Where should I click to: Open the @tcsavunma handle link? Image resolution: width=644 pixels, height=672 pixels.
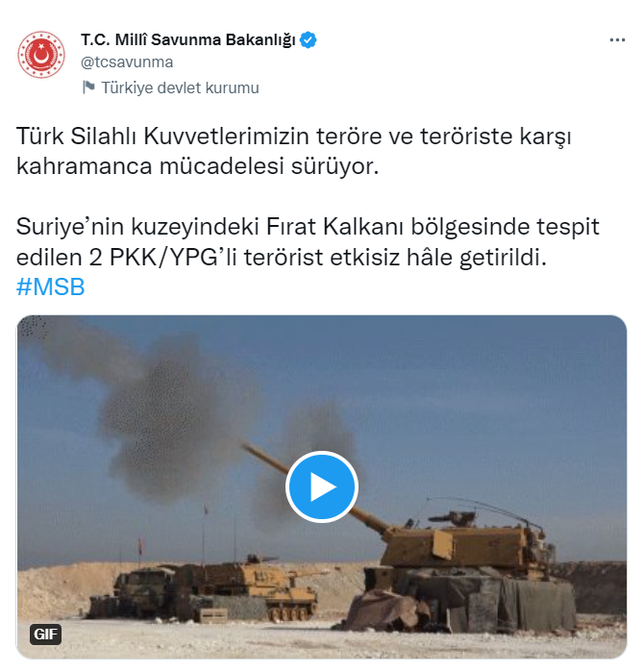(127, 62)
